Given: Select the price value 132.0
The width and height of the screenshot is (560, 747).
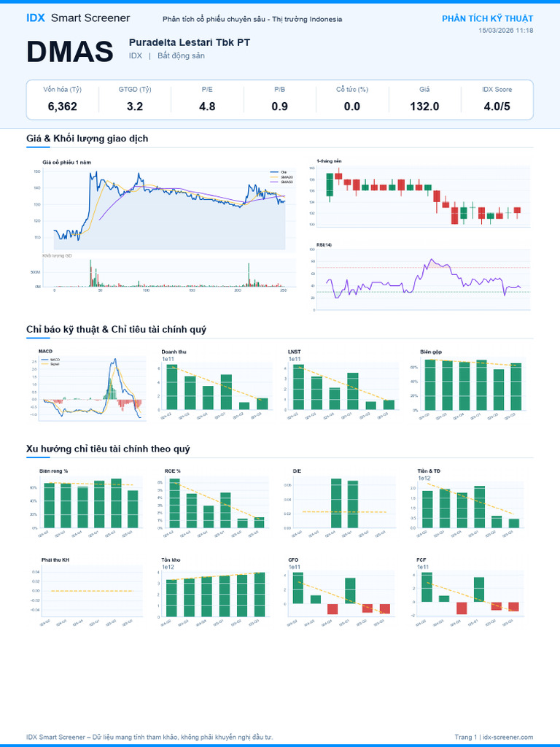Looking at the screenshot, I should click(x=424, y=107).
